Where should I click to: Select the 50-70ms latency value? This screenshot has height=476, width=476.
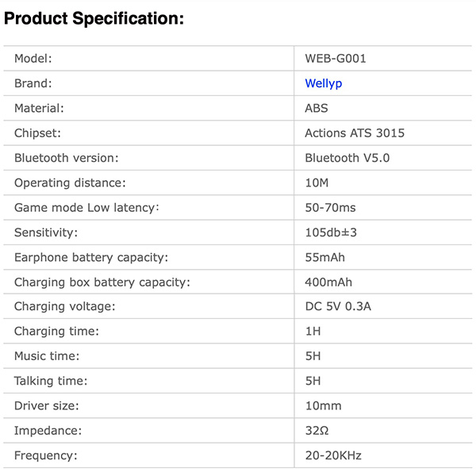pos(330,208)
